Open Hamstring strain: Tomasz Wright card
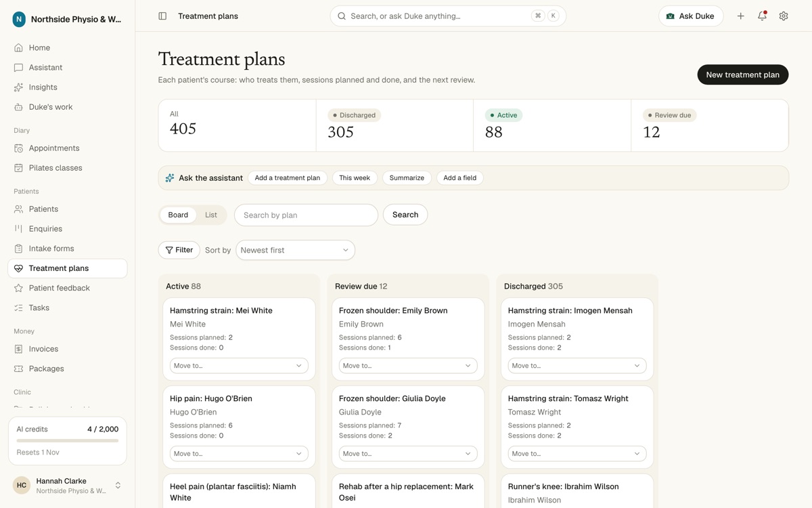812x508 pixels. [577, 427]
